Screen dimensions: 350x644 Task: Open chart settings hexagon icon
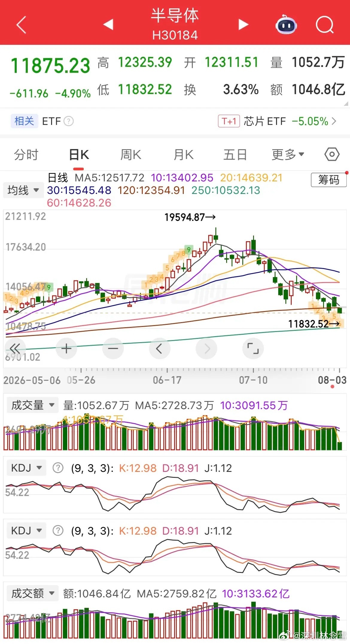click(x=332, y=155)
